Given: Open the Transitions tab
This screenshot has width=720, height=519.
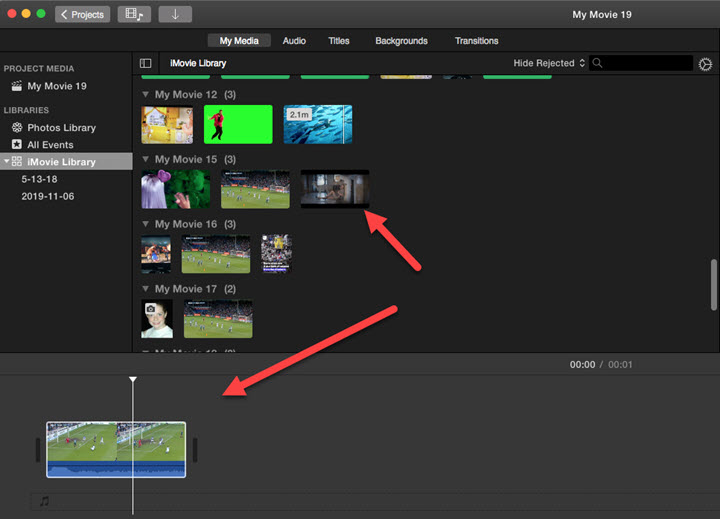Looking at the screenshot, I should (x=477, y=40).
